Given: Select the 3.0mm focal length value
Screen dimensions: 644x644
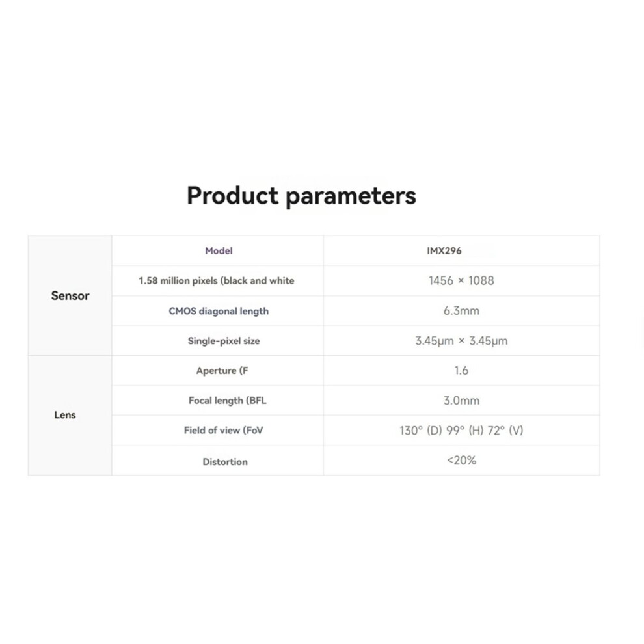Looking at the screenshot, I should 461,401.
